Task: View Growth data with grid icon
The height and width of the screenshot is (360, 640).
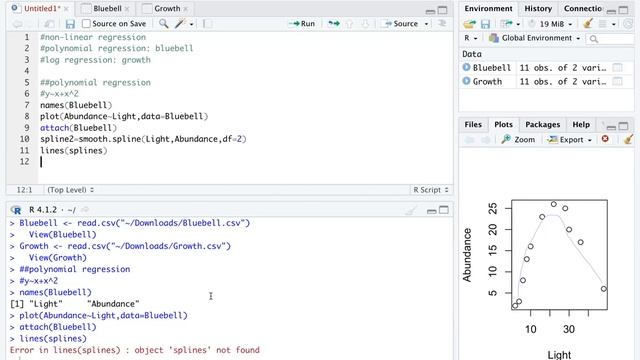Action: point(618,82)
